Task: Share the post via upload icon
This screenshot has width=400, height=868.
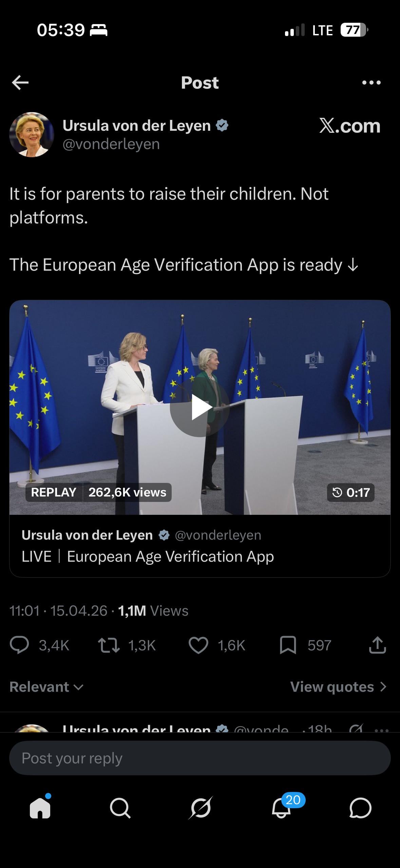Action: point(378,645)
